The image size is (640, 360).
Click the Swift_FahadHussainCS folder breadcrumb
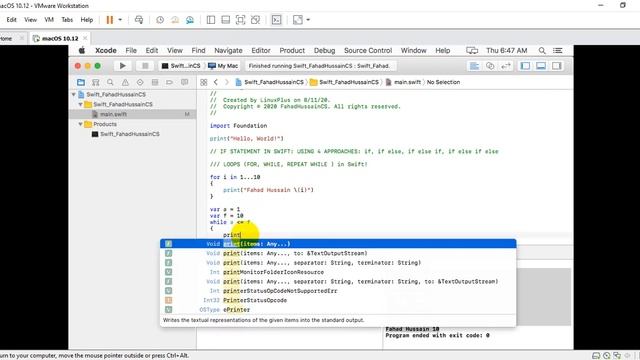point(344,82)
